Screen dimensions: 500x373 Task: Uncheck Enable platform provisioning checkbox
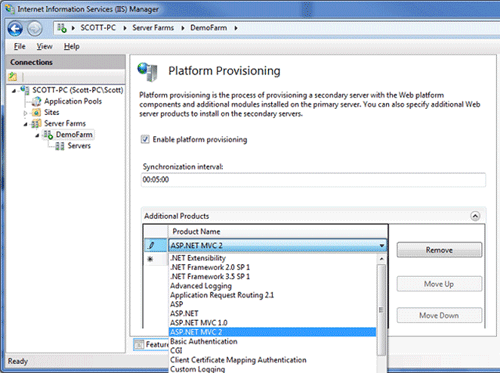(x=145, y=139)
